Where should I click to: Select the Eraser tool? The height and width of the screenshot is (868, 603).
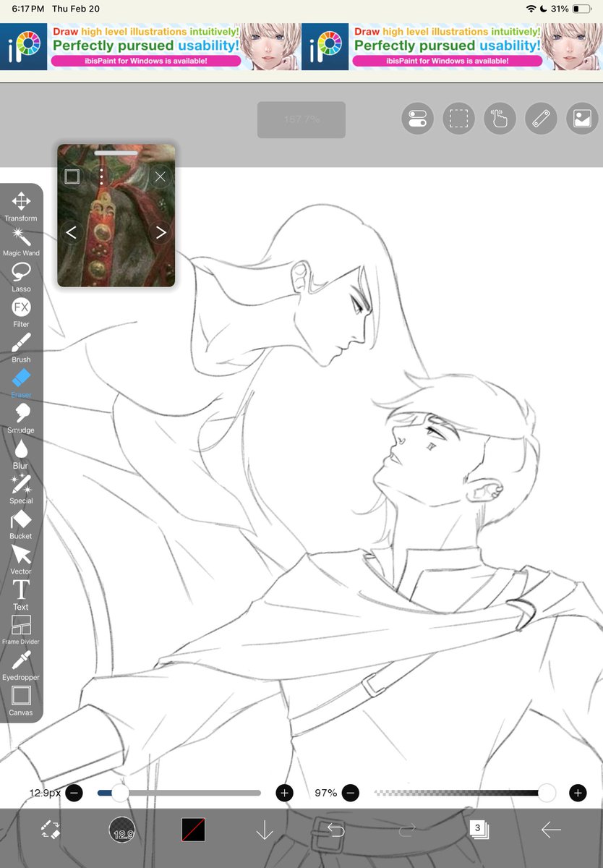[21, 383]
